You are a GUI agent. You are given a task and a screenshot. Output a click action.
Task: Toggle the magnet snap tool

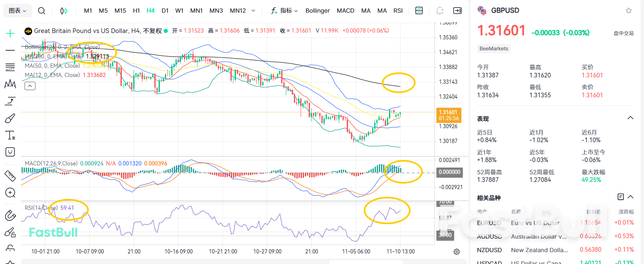tap(9, 215)
